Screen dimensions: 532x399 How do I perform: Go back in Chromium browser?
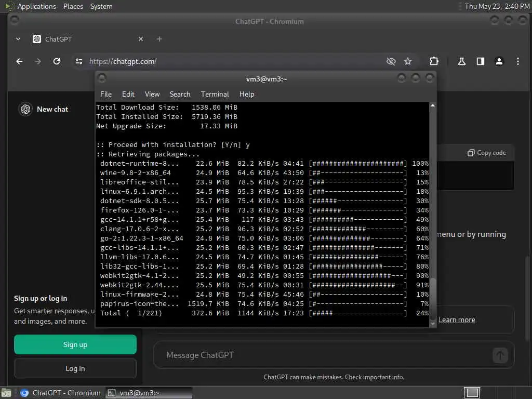pyautogui.click(x=19, y=61)
